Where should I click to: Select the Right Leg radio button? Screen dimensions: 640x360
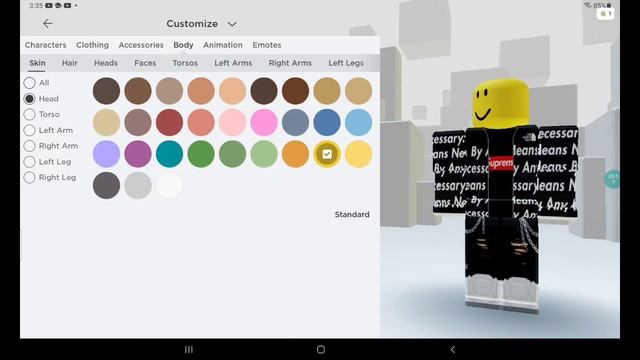29,178
